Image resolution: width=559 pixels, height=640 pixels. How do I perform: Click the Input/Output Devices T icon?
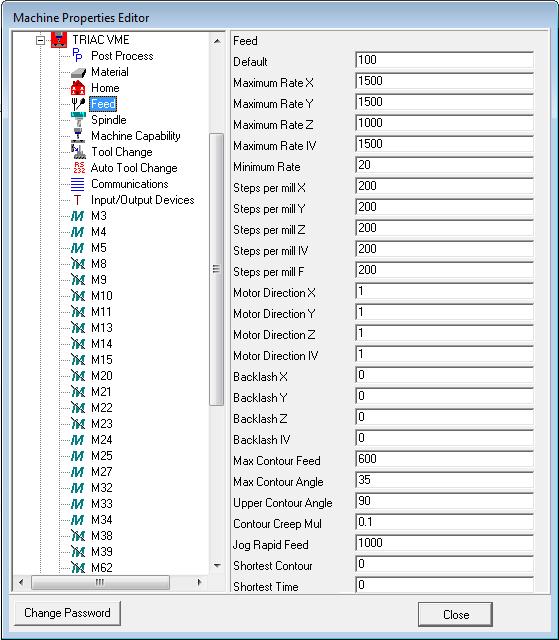pyautogui.click(x=78, y=200)
